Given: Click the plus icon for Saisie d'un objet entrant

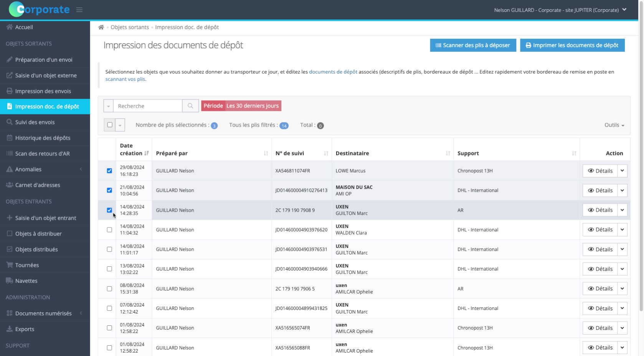Looking at the screenshot, I should pos(10,218).
